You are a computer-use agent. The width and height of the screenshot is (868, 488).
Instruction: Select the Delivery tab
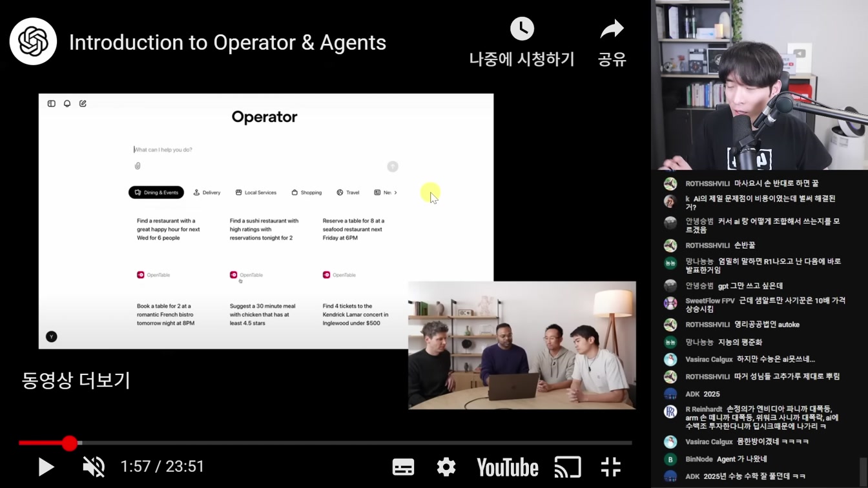tap(207, 192)
